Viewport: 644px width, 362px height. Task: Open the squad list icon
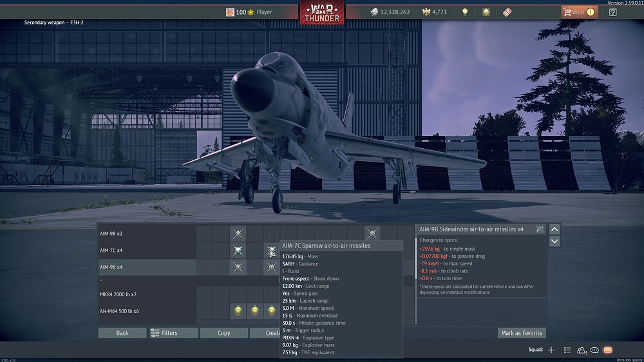click(567, 350)
